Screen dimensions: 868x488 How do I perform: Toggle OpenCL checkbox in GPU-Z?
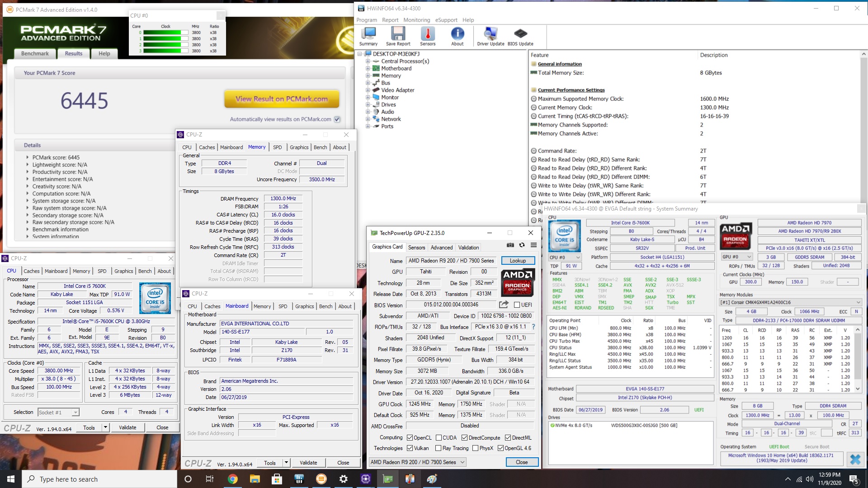[410, 438]
